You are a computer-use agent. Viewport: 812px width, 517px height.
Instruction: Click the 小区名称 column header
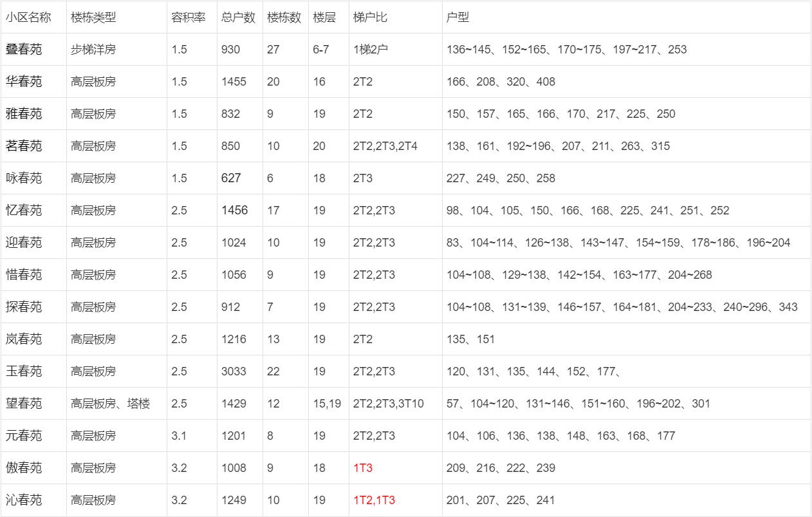(28, 17)
